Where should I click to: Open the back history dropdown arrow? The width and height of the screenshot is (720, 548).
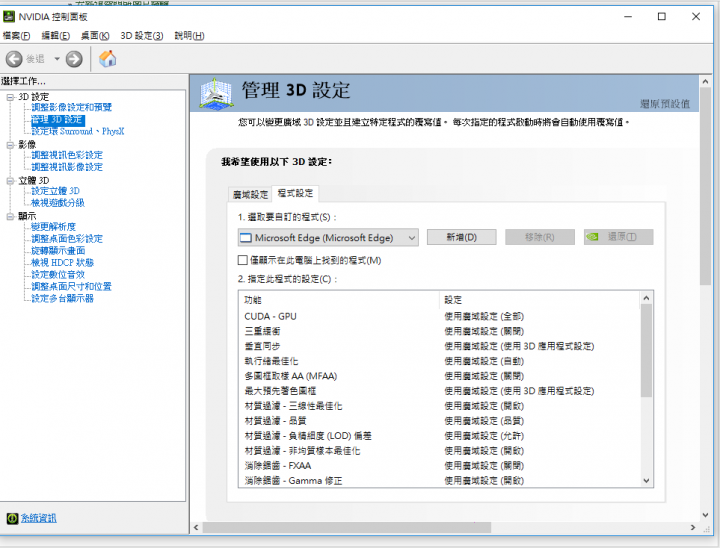point(57,59)
